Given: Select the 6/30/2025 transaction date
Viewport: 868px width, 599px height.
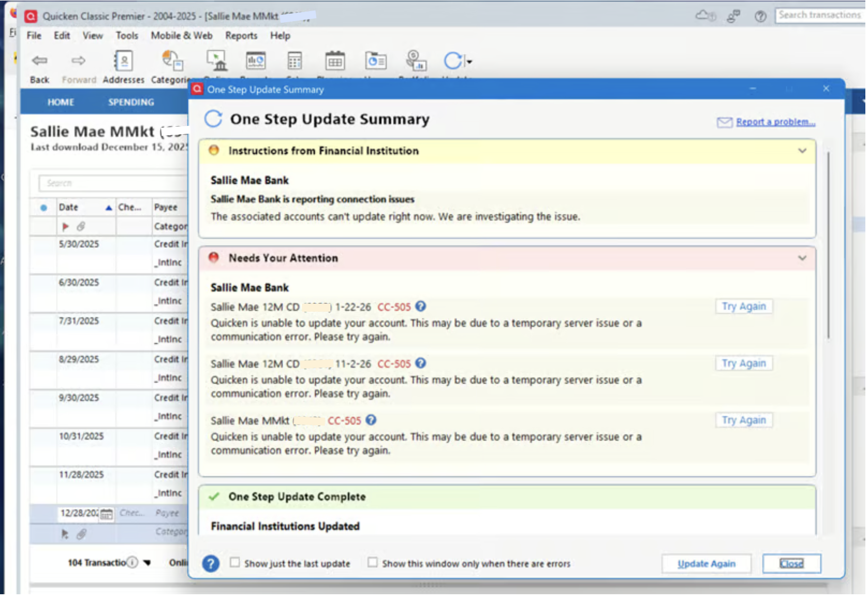Looking at the screenshot, I should coord(79,283).
